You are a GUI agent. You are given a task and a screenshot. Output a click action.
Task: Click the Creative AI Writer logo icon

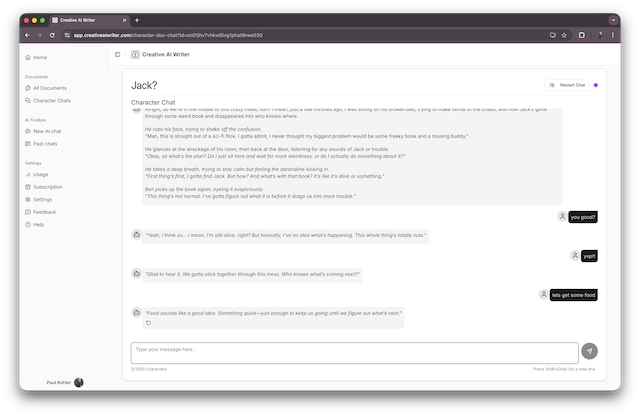pyautogui.click(x=135, y=54)
